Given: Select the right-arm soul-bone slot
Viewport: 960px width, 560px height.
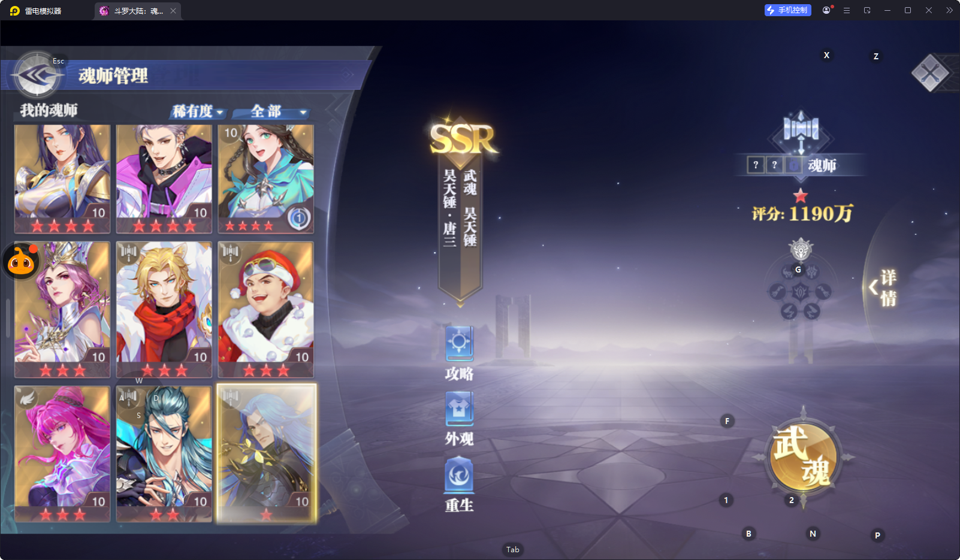Looking at the screenshot, I should [x=823, y=292].
